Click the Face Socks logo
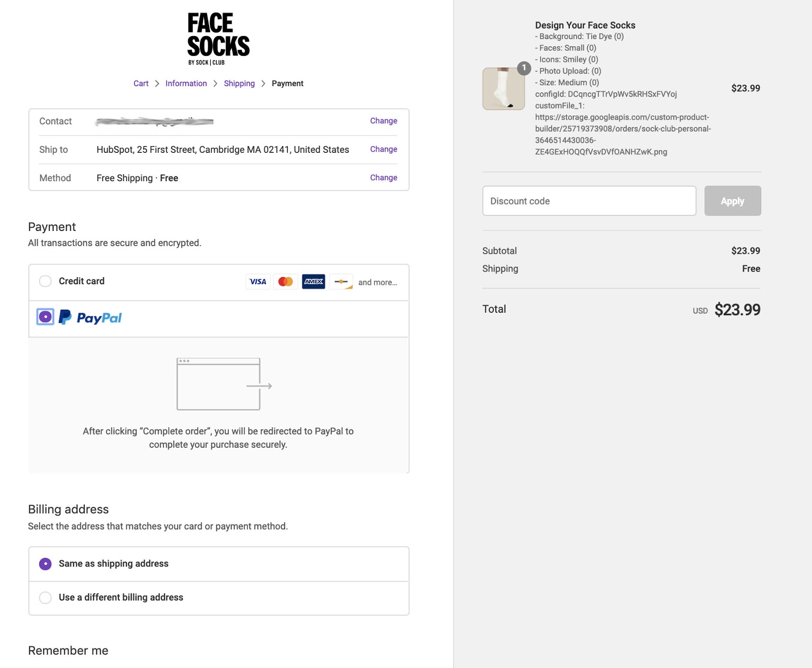Image resolution: width=812 pixels, height=668 pixels. (x=218, y=39)
